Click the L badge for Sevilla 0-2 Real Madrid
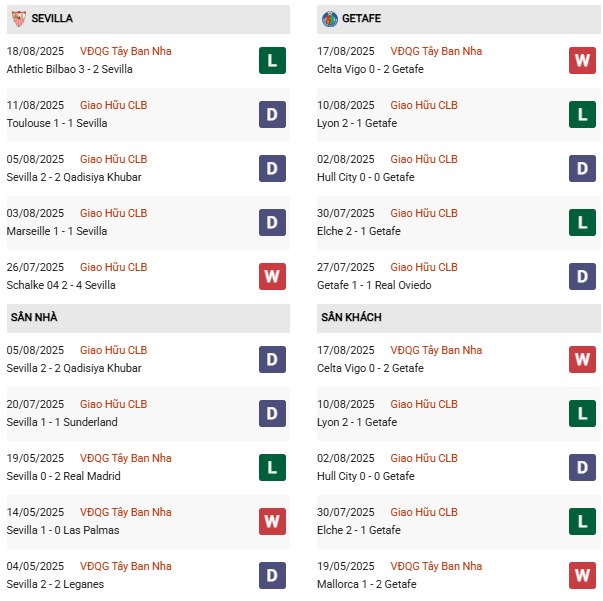This screenshot has height=601, width=603. (x=272, y=468)
